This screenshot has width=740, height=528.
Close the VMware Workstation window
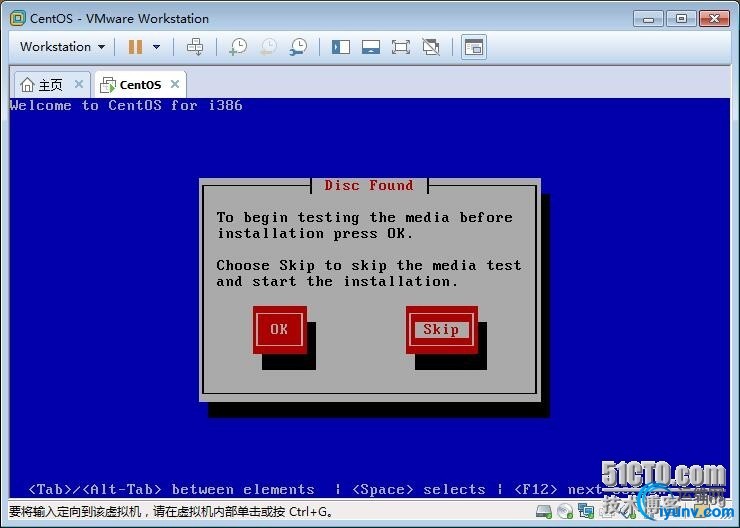(715, 19)
